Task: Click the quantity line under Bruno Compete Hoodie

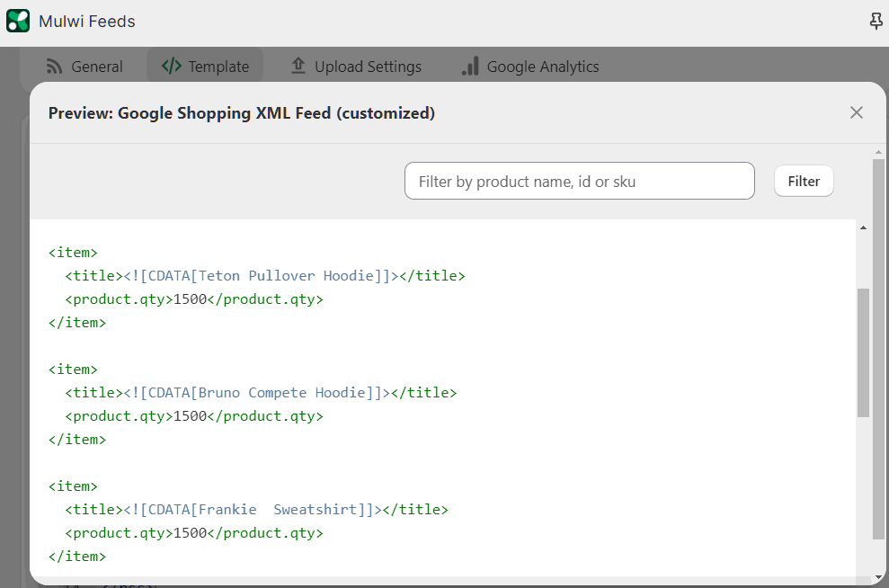Action: [194, 416]
